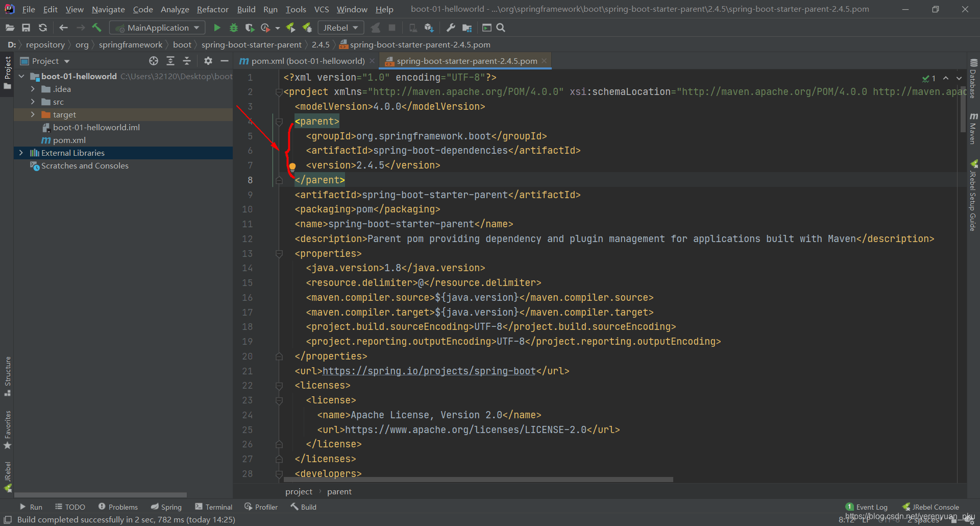980x526 pixels.
Task: Click the editor horizontal scrollbar
Action: pyautogui.click(x=478, y=480)
